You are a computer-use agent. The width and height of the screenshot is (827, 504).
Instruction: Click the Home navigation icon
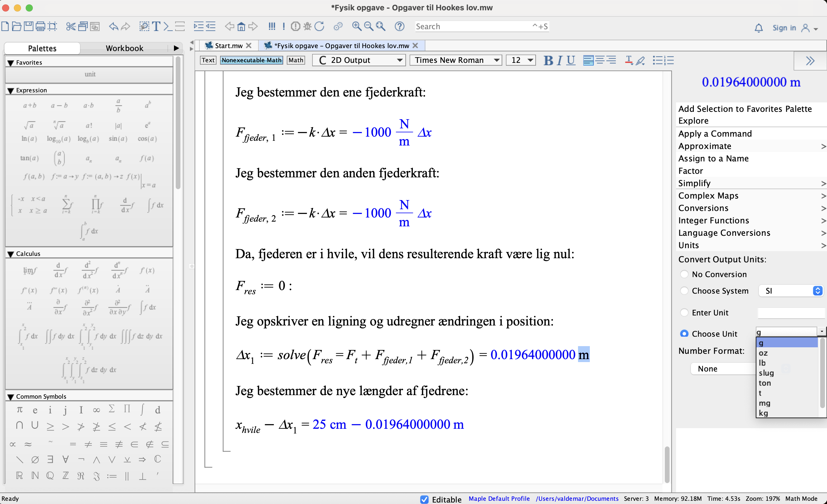click(x=241, y=26)
